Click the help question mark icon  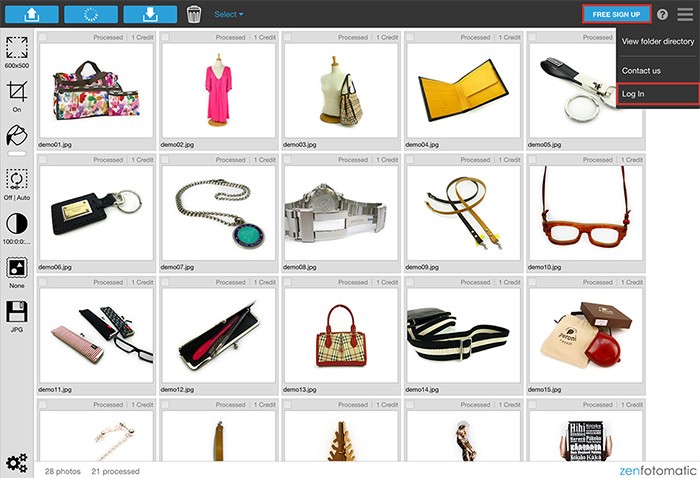662,15
